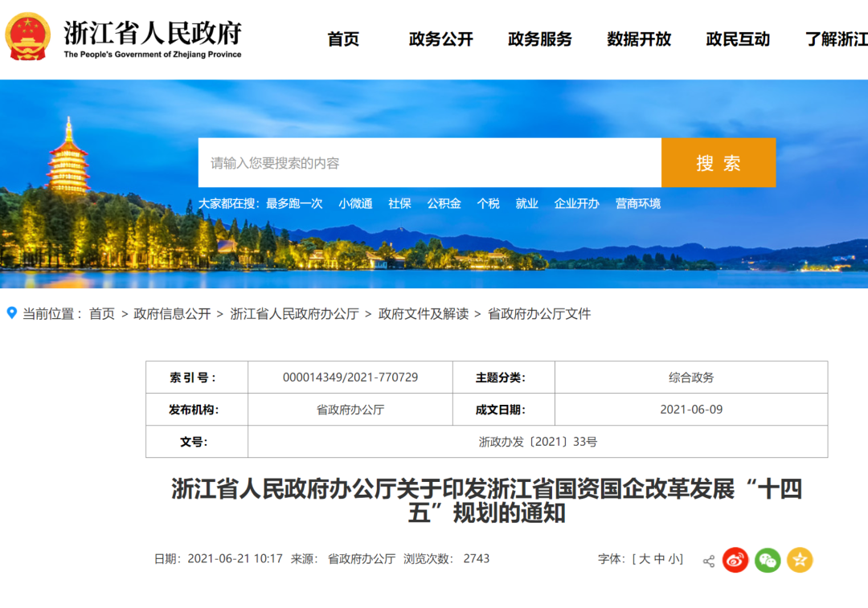Image resolution: width=868 pixels, height=608 pixels.
Task: Click the national emblem logo
Action: 28,37
